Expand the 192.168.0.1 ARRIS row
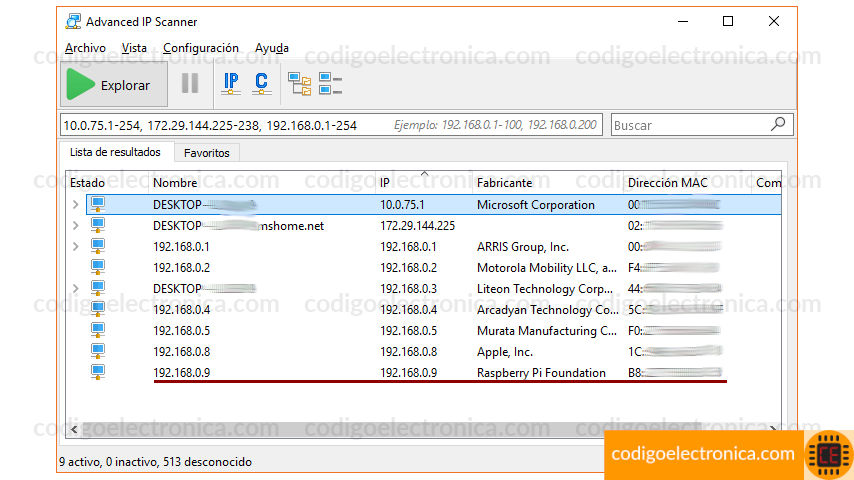Viewport: 854px width, 480px height. point(76,247)
